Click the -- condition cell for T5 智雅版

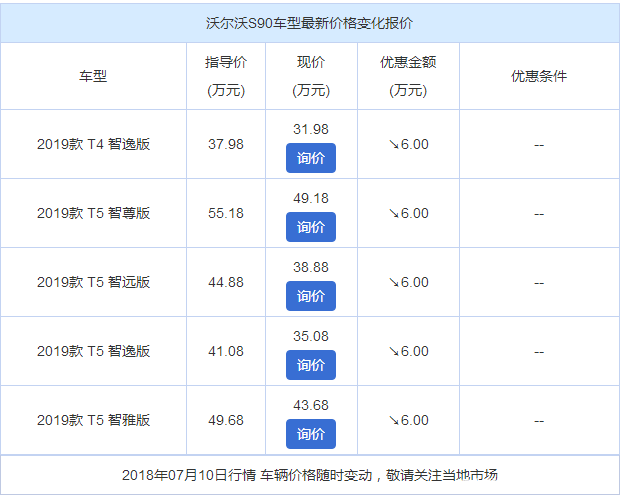pos(539,421)
